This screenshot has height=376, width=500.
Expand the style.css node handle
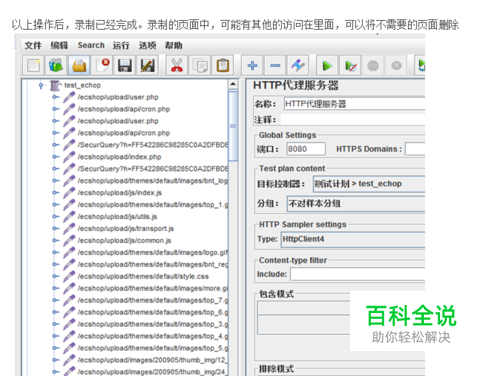pyautogui.click(x=56, y=276)
